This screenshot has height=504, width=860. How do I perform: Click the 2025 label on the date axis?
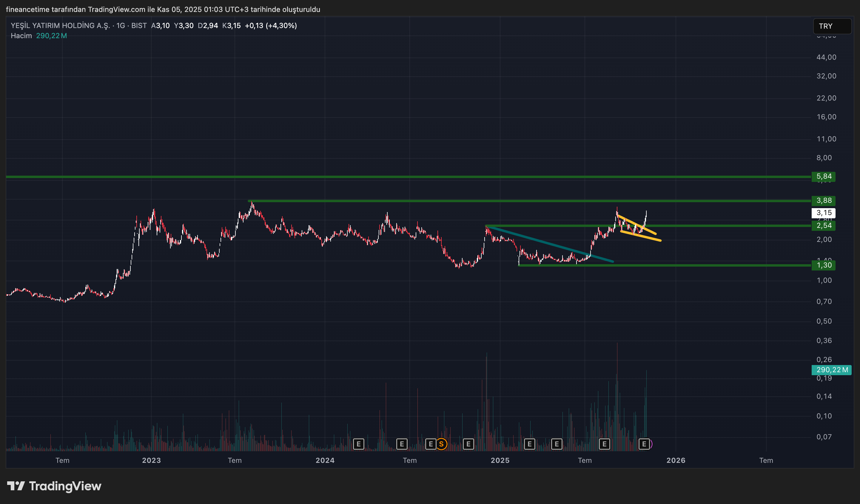(x=501, y=460)
